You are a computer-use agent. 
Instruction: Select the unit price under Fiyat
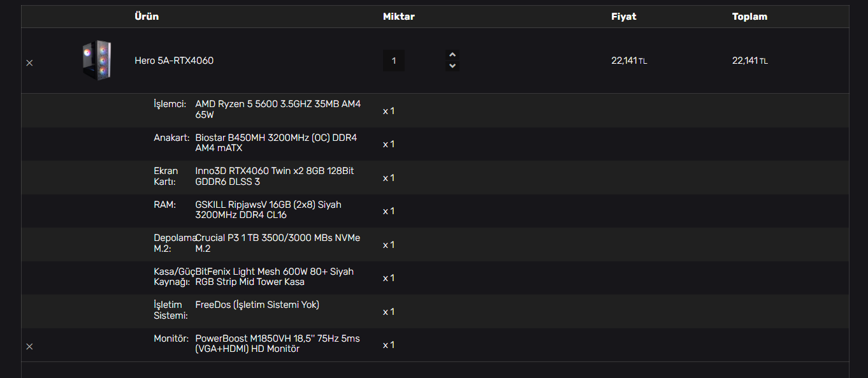628,61
